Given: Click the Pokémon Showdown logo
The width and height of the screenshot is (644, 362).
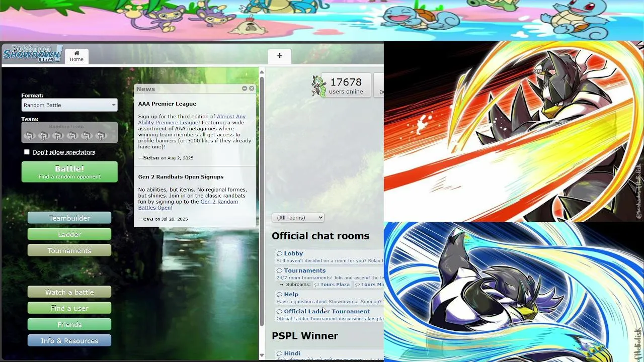Looking at the screenshot, I should (32, 54).
